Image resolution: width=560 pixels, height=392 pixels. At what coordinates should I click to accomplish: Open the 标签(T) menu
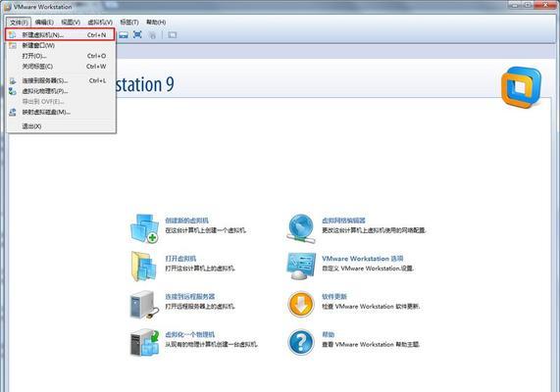coord(128,23)
